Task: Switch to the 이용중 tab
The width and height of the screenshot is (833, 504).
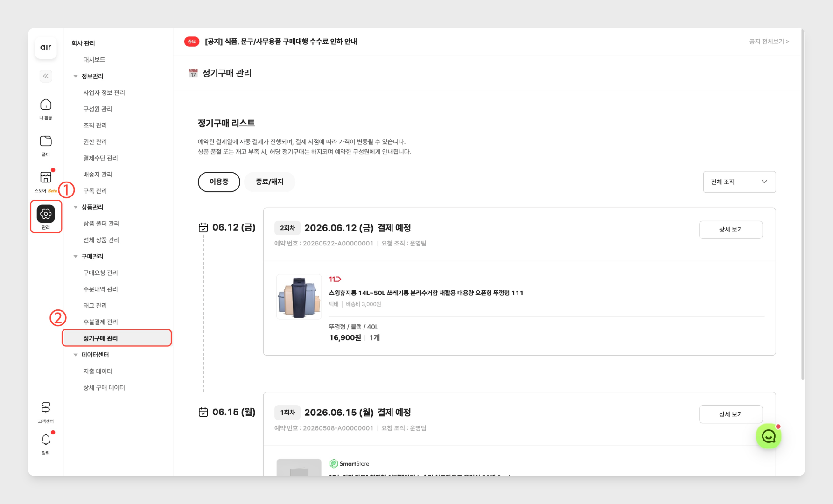Action: (219, 182)
